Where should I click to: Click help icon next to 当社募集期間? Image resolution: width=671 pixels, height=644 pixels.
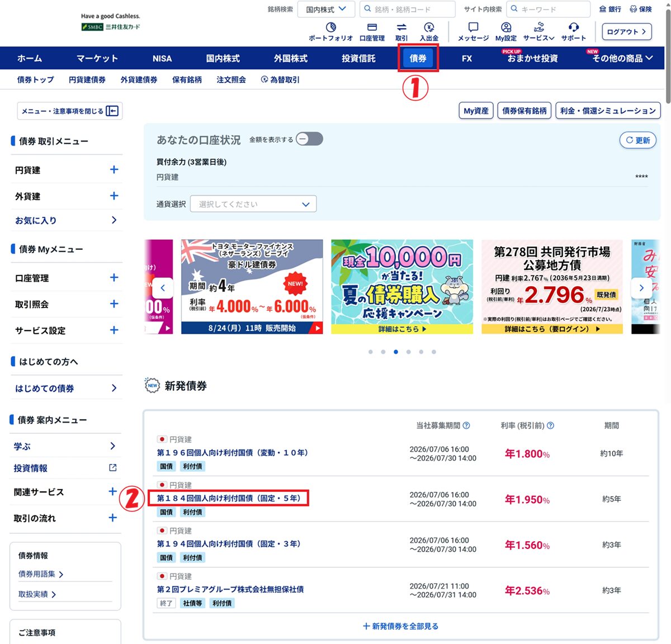[466, 425]
